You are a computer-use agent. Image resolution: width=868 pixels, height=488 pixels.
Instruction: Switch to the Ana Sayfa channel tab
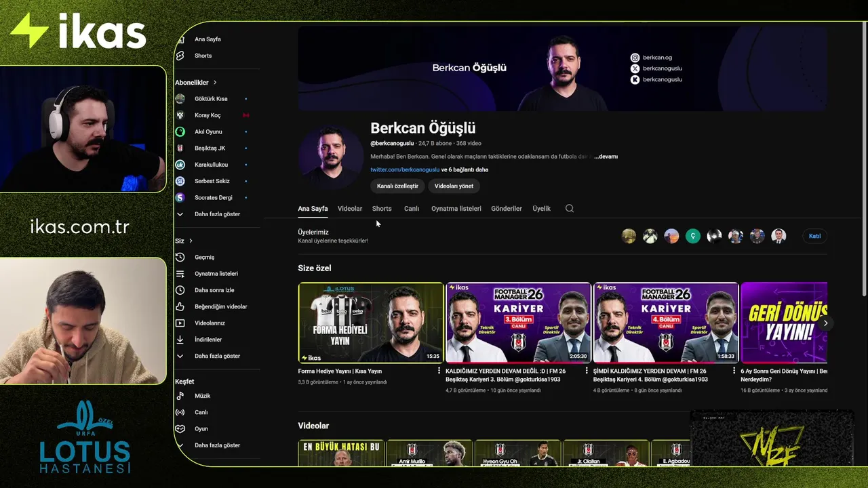tap(313, 209)
